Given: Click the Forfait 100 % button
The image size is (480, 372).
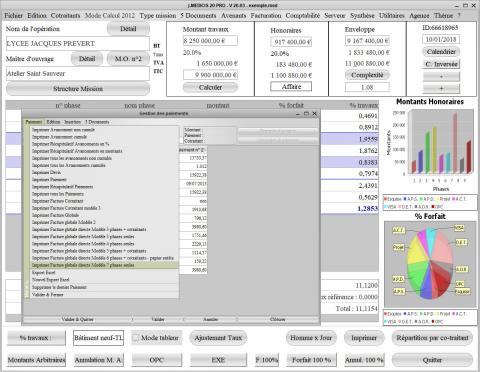Looking at the screenshot, I should 311,360.
